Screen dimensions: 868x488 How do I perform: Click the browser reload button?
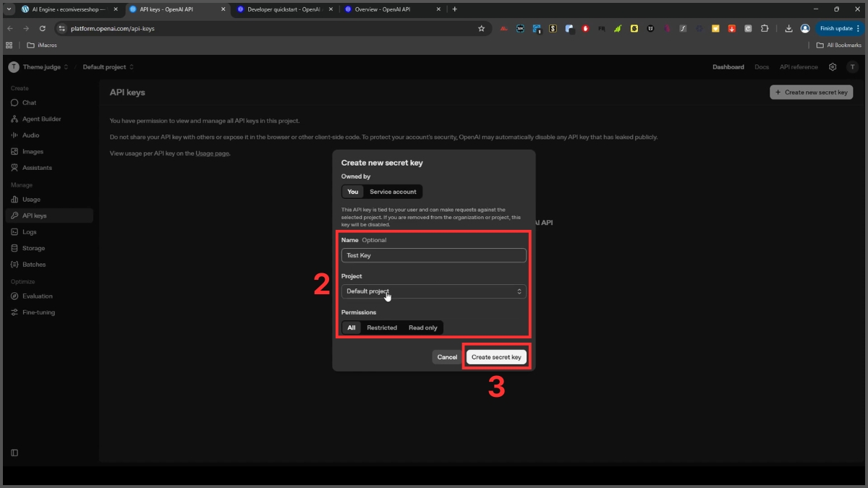43,28
